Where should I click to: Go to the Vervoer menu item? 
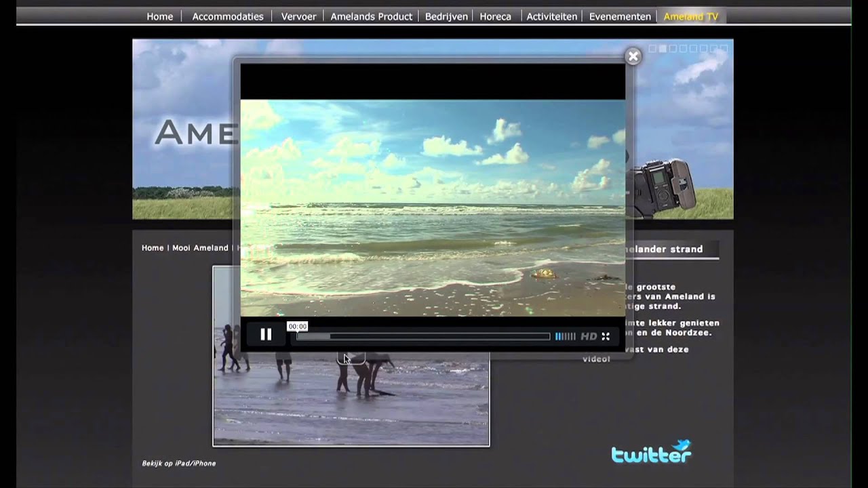point(298,16)
